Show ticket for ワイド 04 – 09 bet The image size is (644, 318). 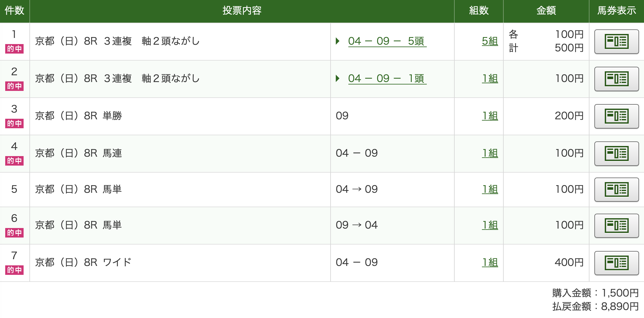click(616, 263)
